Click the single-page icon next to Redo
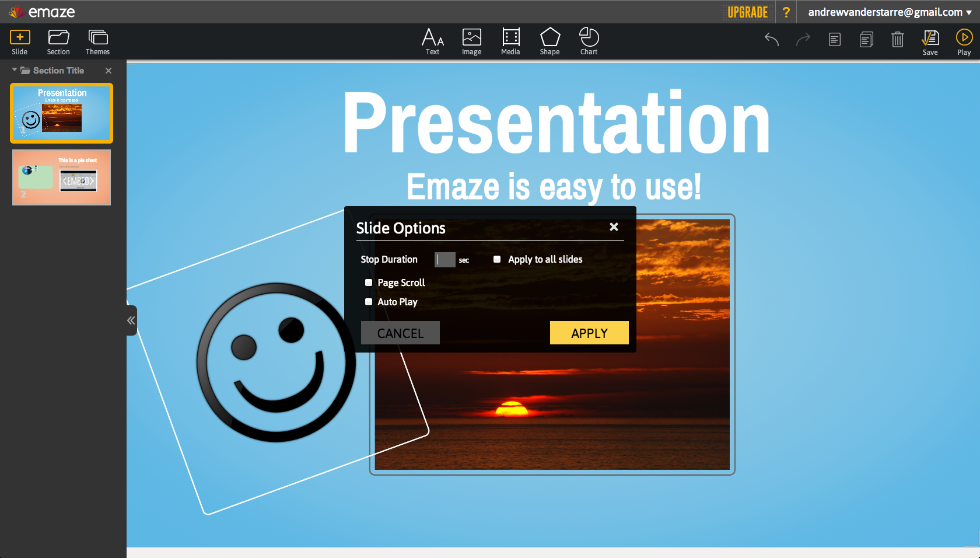This screenshot has width=980, height=558. [835, 40]
